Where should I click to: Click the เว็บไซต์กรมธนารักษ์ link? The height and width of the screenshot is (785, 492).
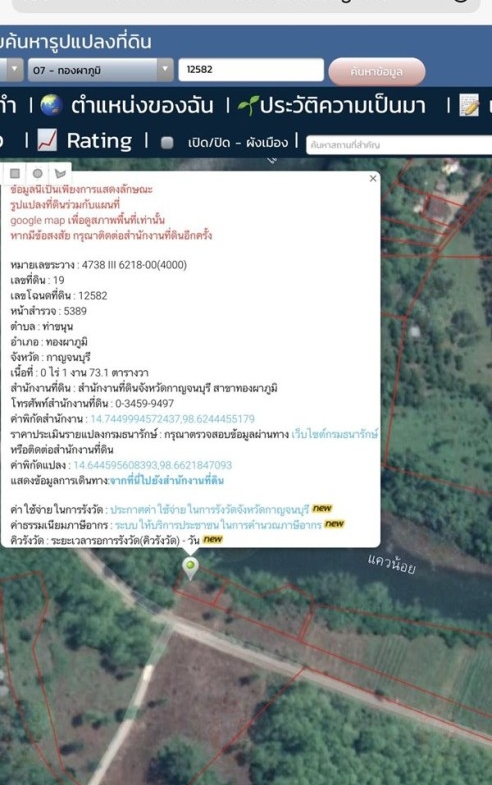tap(334, 434)
